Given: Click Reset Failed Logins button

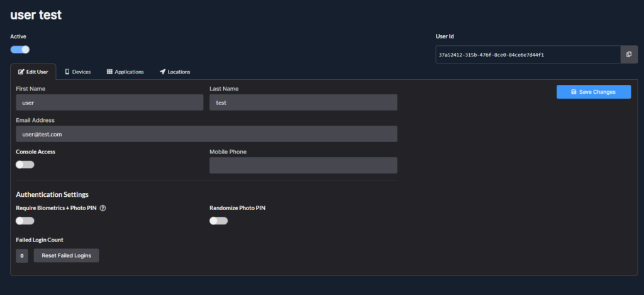Looking at the screenshot, I should [66, 255].
